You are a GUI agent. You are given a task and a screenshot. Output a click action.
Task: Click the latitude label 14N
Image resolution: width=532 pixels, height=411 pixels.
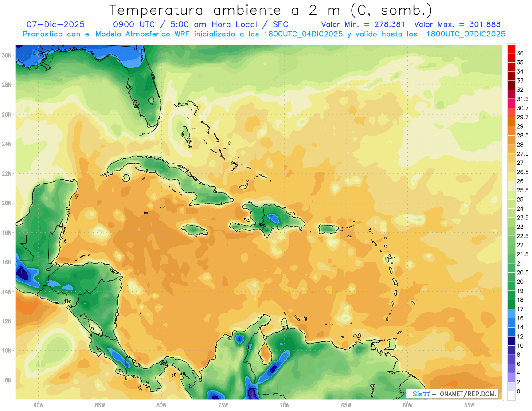point(8,291)
